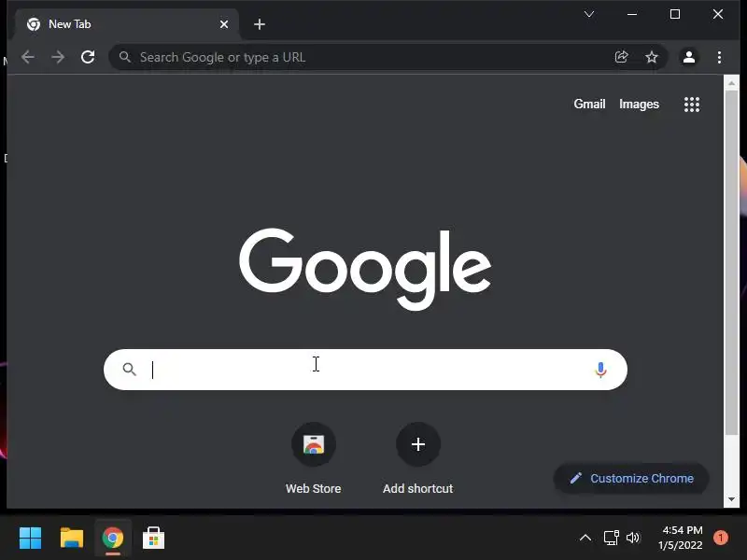Close the New Tab tab

coord(224,24)
